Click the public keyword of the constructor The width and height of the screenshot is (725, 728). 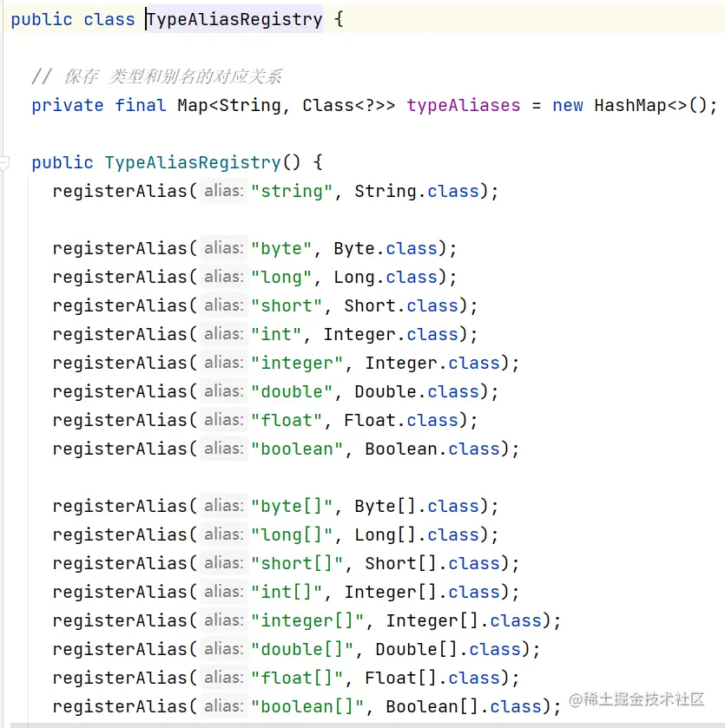tap(63, 162)
